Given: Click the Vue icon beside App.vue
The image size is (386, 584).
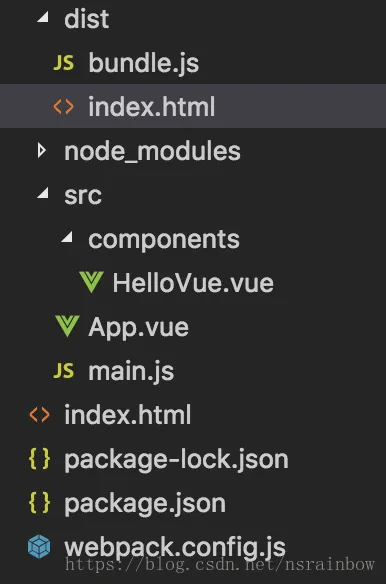Looking at the screenshot, I should (x=67, y=326).
